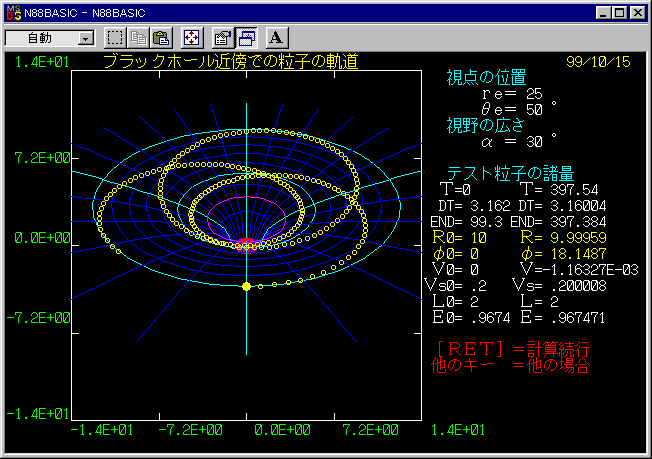Click the Copy toolbar icon
Viewport: 652px width, 459px height.
[x=139, y=37]
